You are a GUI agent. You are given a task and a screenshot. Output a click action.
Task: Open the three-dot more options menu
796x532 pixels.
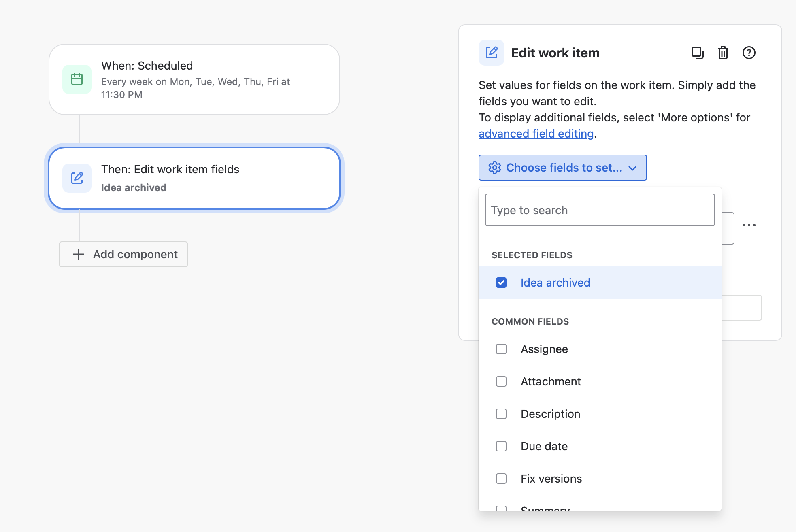749,225
